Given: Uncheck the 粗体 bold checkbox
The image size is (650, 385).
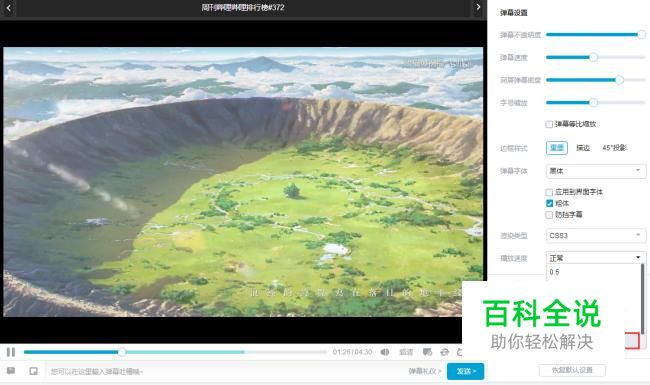Looking at the screenshot, I should coord(549,203).
